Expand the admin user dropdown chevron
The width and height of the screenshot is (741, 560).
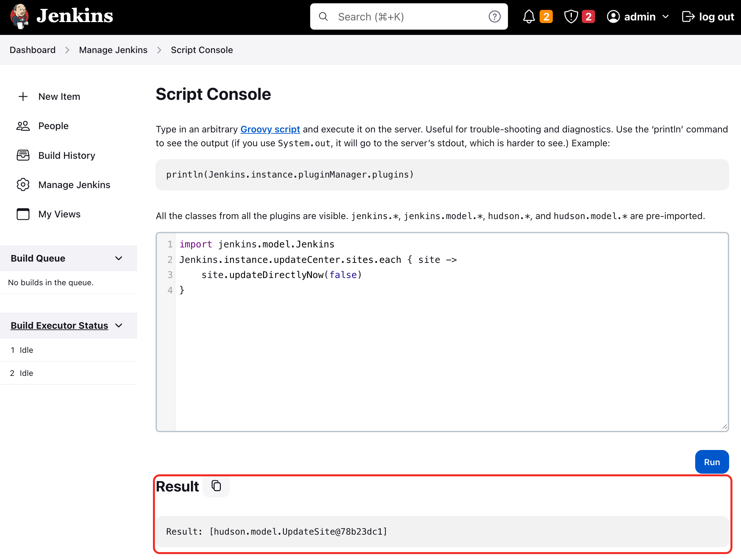pyautogui.click(x=666, y=16)
